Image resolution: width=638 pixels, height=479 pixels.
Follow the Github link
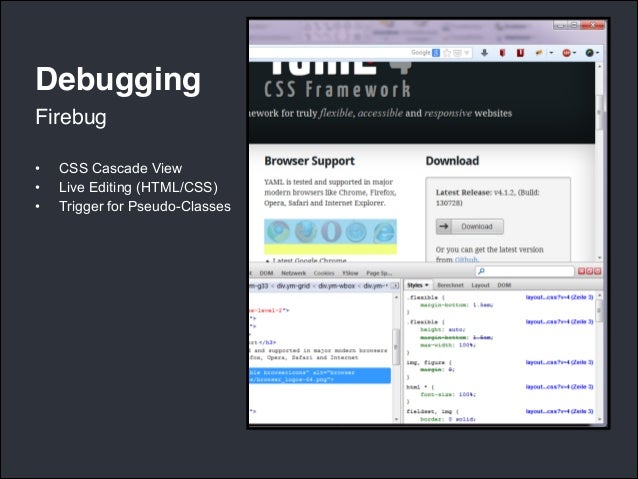pyautogui.click(x=466, y=260)
